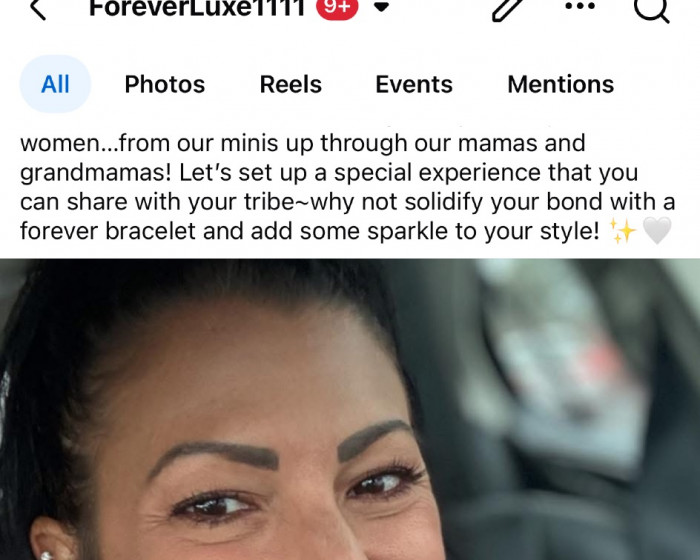
Task: Tap the ForeverLuxe1111 page title
Action: [197, 8]
